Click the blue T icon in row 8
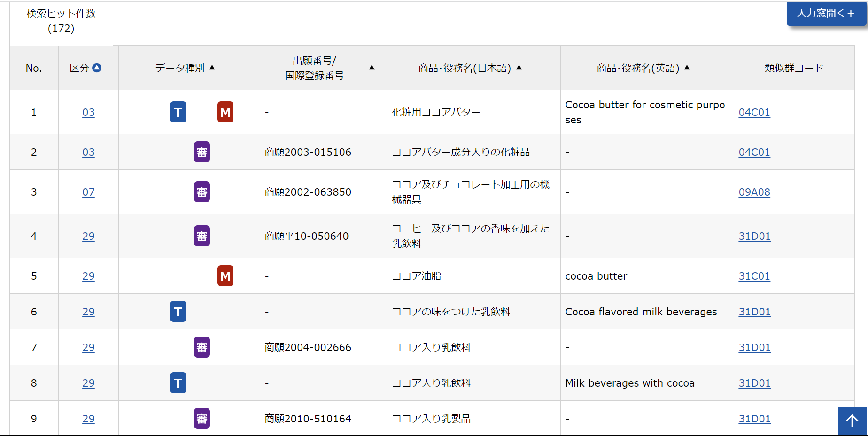Screen dimensions: 868x436 pos(178,383)
